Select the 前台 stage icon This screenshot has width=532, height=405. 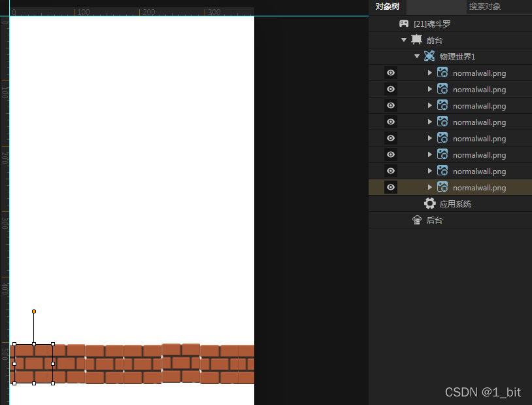tap(416, 40)
